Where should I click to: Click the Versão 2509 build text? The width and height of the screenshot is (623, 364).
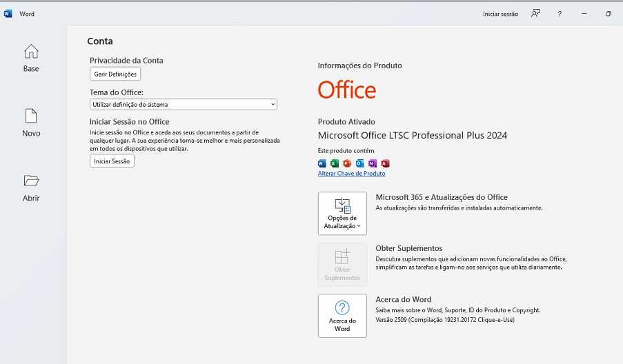coord(444,320)
